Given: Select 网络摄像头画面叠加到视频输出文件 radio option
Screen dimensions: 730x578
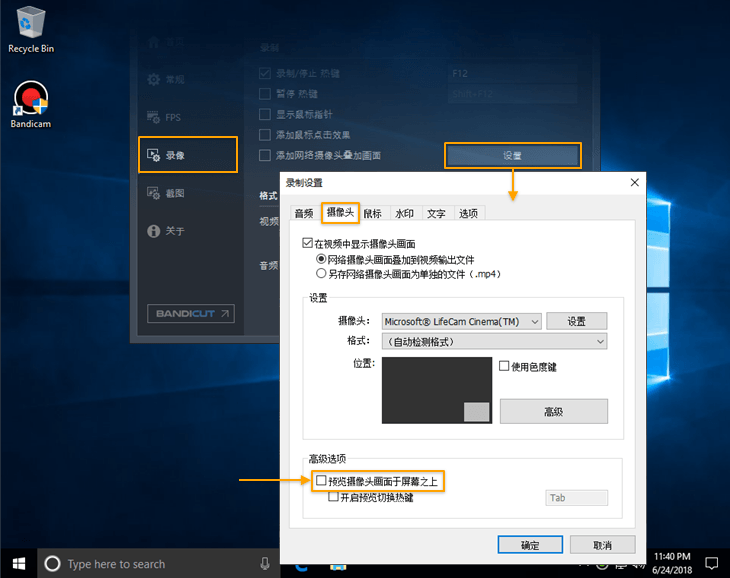Looking at the screenshot, I should tap(321, 259).
